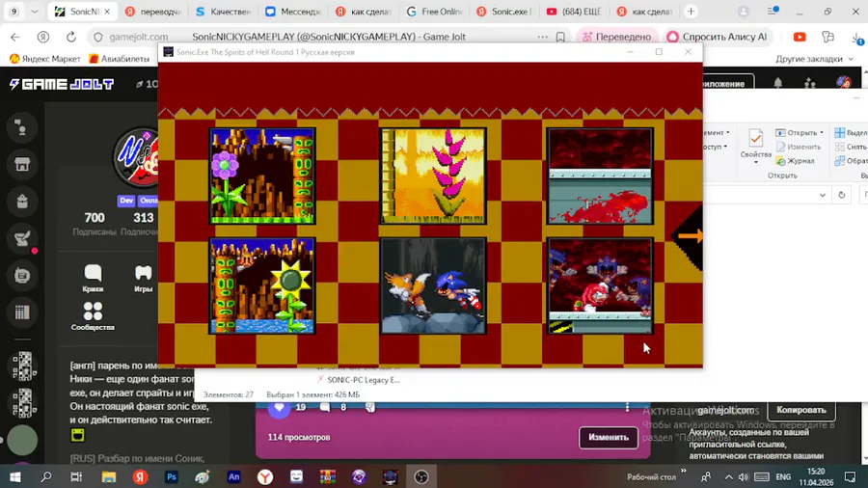Refresh the Explorer folder view
868x488 pixels.
[842, 195]
